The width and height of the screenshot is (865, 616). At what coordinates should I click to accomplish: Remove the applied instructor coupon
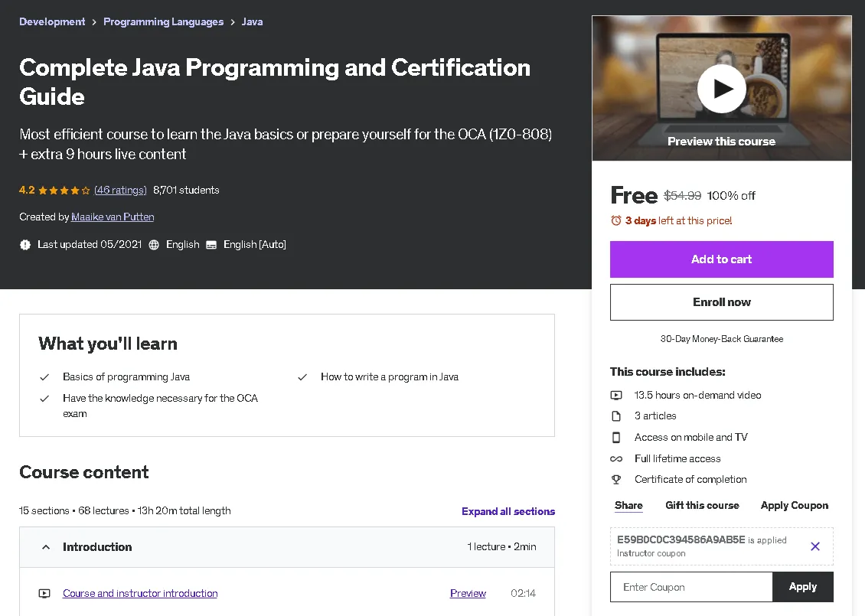pyautogui.click(x=815, y=546)
